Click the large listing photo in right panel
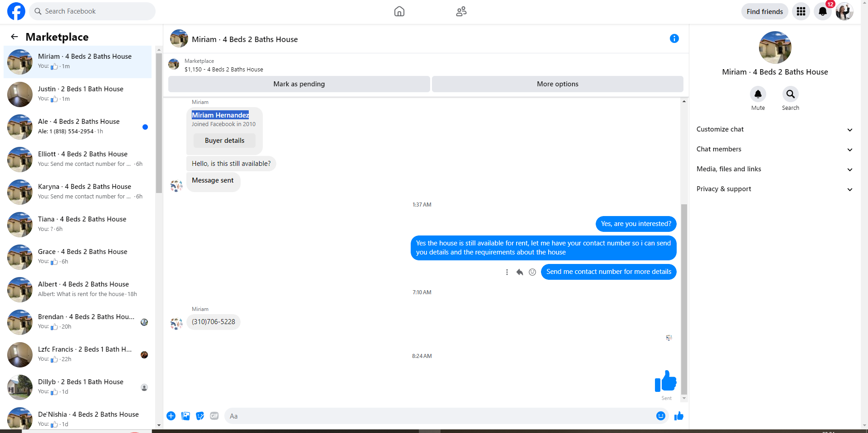 point(775,47)
